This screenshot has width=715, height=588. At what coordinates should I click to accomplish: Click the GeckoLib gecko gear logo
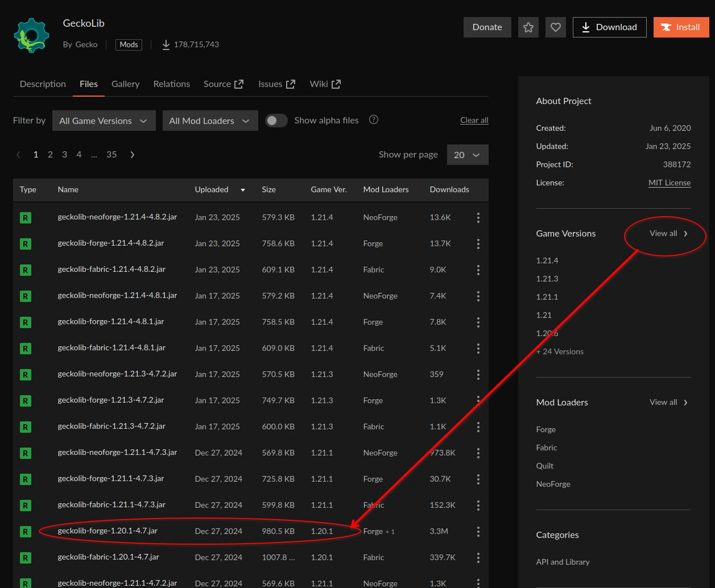(31, 35)
